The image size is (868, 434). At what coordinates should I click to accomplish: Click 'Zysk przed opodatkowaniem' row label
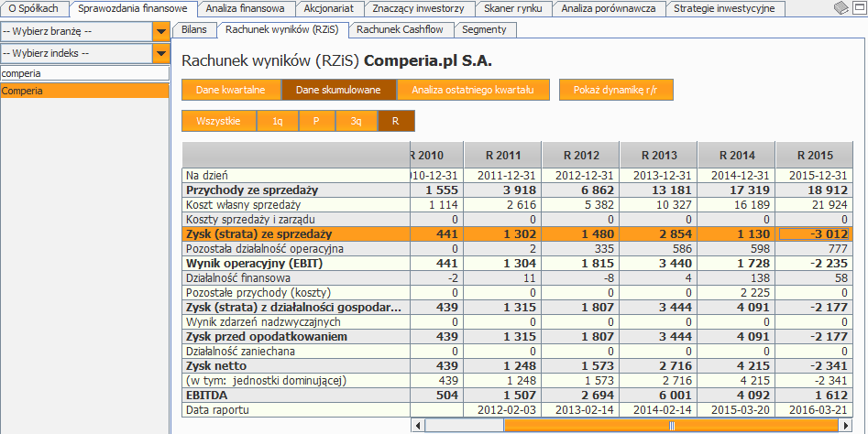[x=267, y=337]
